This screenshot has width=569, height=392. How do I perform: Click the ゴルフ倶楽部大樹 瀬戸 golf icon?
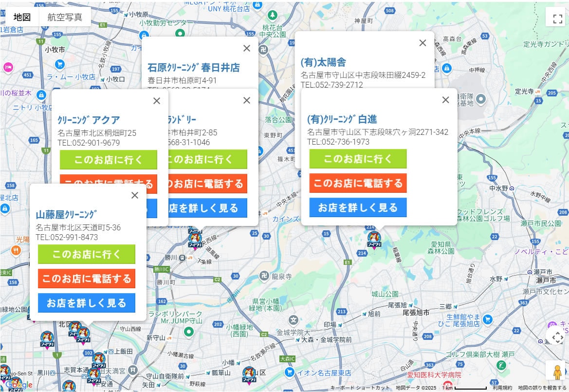pos(501,365)
